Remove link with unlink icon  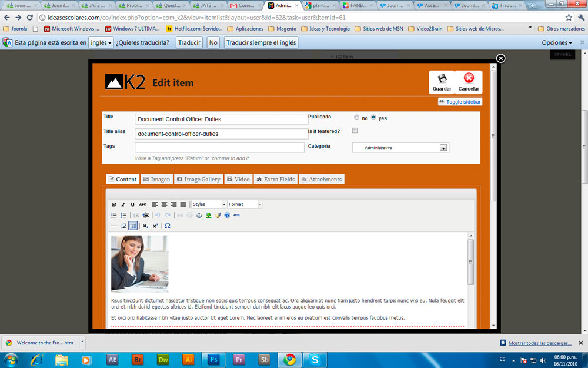click(190, 215)
